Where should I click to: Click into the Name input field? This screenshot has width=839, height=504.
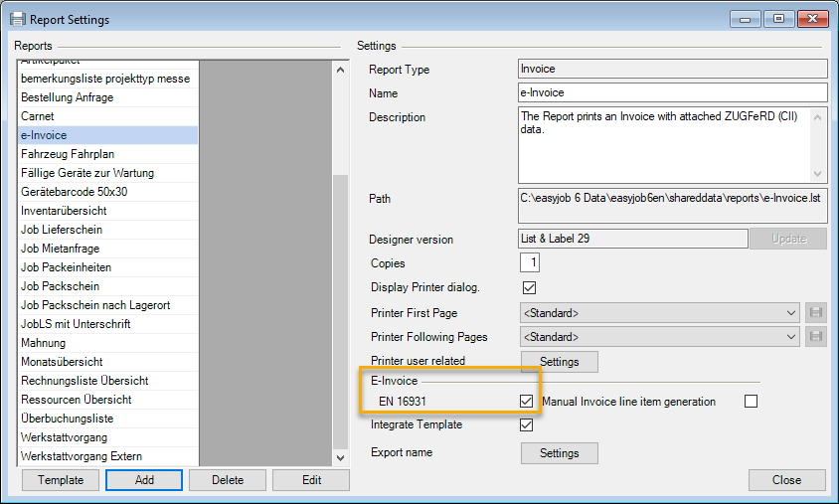(672, 93)
